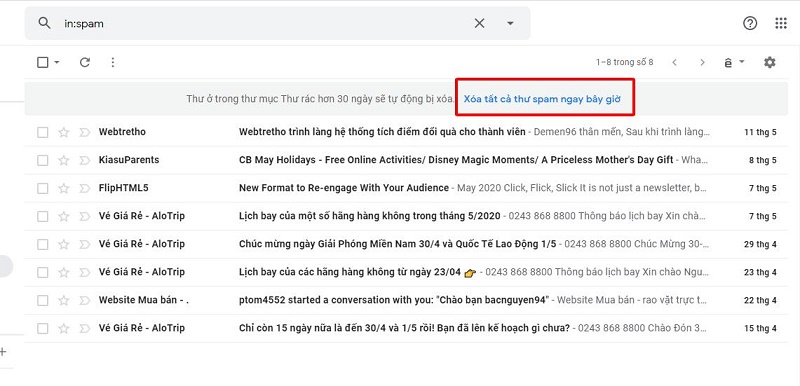Click the '15 thg 4' date
Image resolution: width=800 pixels, height=386 pixels.
click(x=760, y=329)
